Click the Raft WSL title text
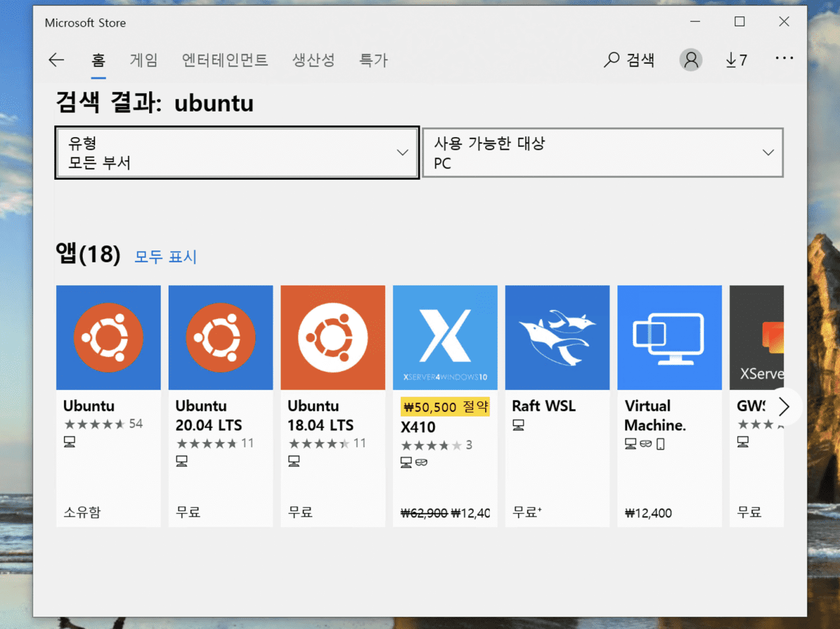The height and width of the screenshot is (629, 840). coord(544,406)
